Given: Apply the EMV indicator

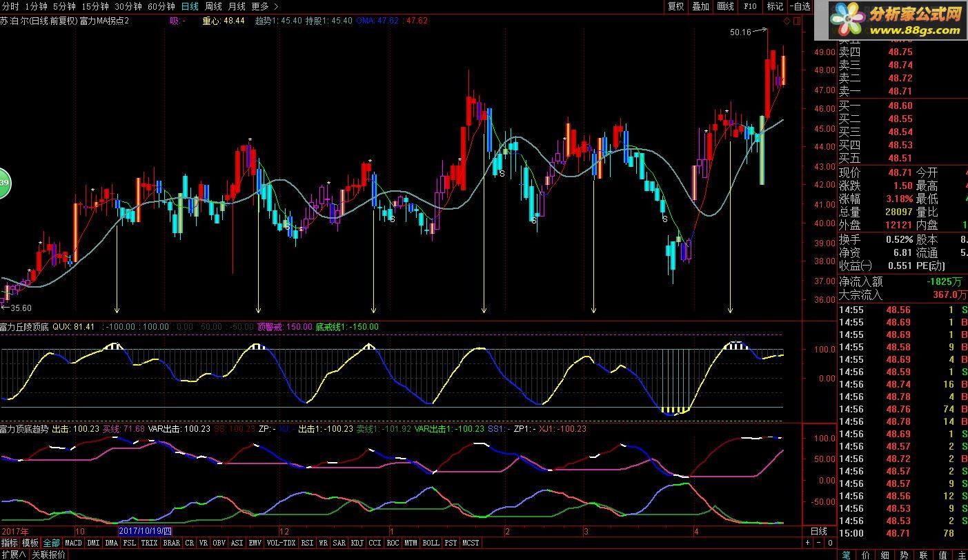Looking at the screenshot, I should click(255, 543).
